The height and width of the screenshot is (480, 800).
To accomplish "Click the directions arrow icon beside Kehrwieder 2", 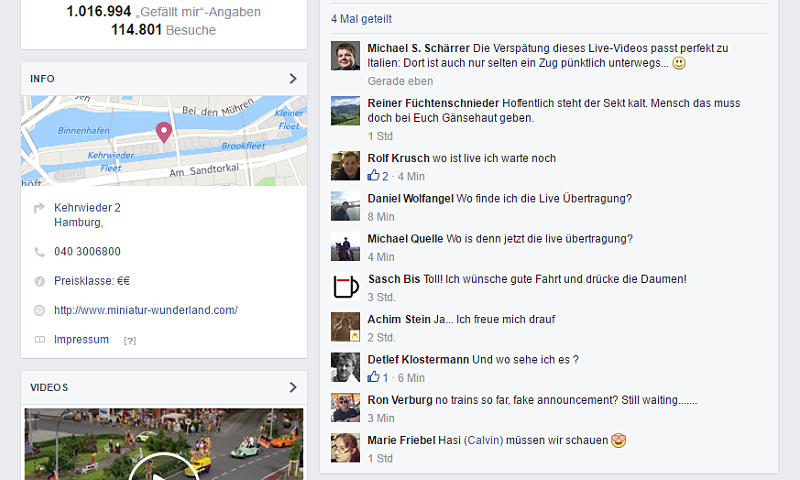I will point(39,208).
